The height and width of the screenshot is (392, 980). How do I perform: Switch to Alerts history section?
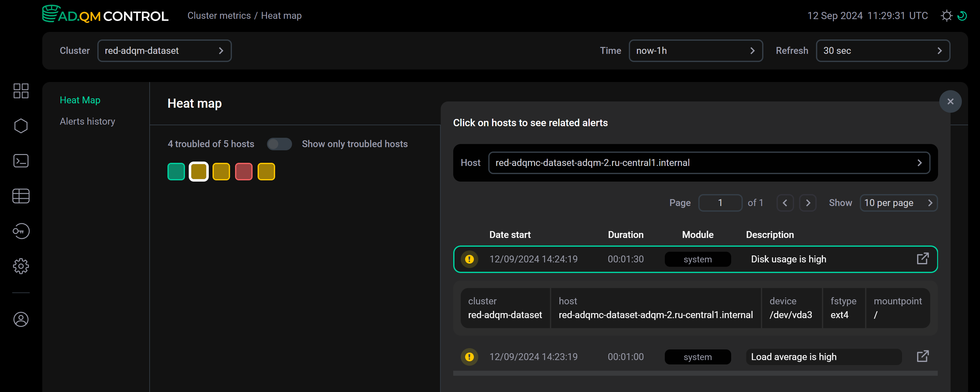tap(87, 121)
